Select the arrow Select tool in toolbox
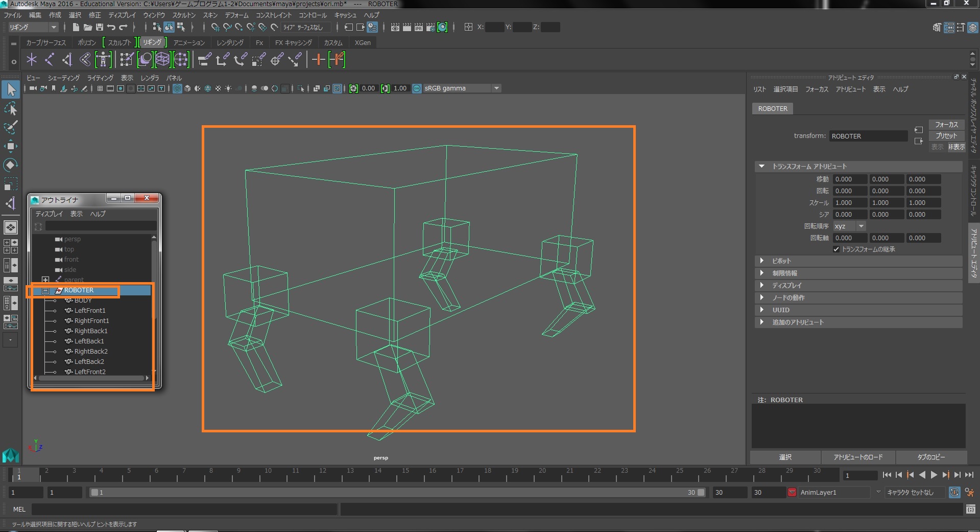Image resolution: width=980 pixels, height=532 pixels. [11, 89]
